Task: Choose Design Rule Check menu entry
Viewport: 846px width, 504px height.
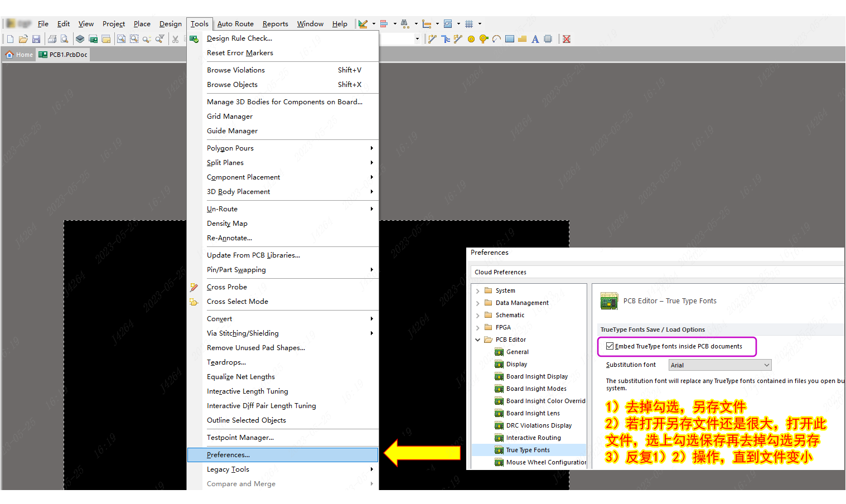Action: pyautogui.click(x=239, y=38)
